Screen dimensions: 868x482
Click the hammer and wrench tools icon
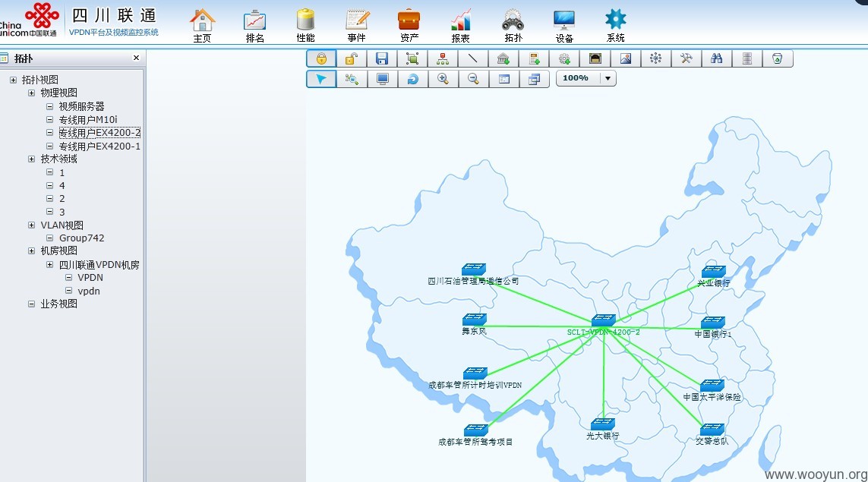click(x=687, y=58)
